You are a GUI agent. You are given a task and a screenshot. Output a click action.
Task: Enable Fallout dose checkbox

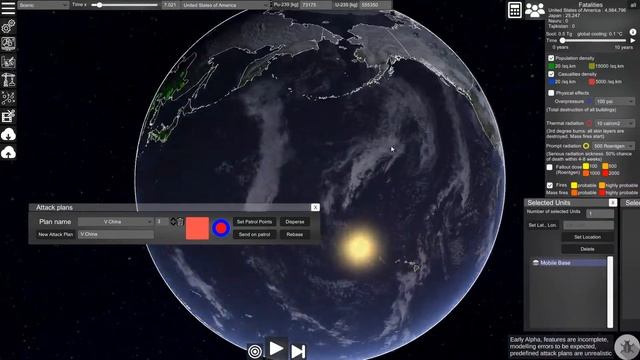tap(550, 167)
